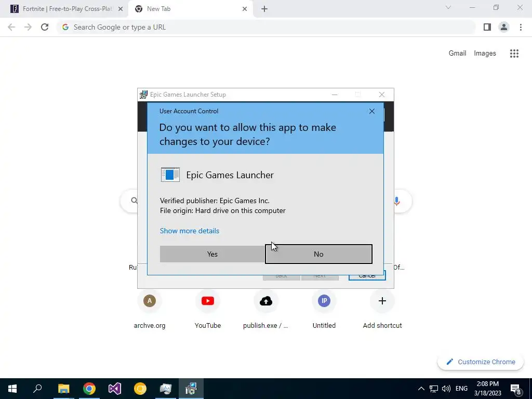Open Chrome tab search chevron
Image resolution: width=532 pixels, height=399 pixels.
[x=448, y=7]
